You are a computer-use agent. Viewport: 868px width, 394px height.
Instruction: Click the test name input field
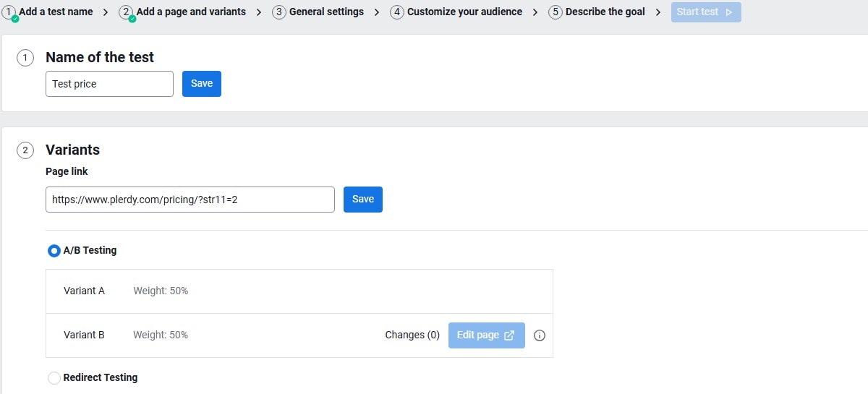(109, 84)
